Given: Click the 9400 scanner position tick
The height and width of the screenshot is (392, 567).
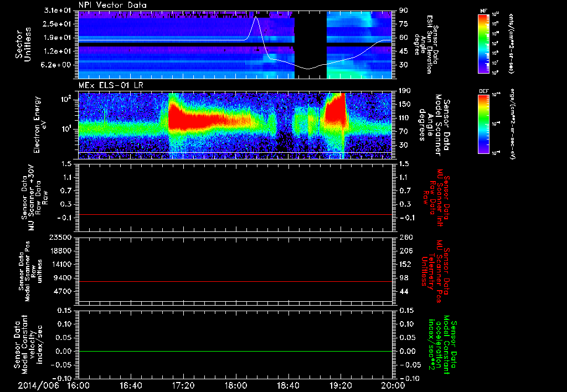Looking at the screenshot, I should point(62,278).
